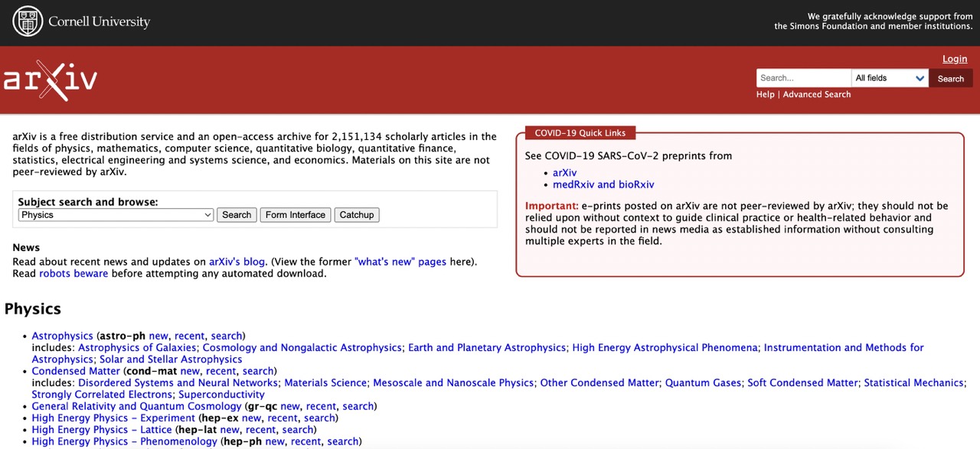Open High Energy Physics - Experiment link

click(113, 418)
